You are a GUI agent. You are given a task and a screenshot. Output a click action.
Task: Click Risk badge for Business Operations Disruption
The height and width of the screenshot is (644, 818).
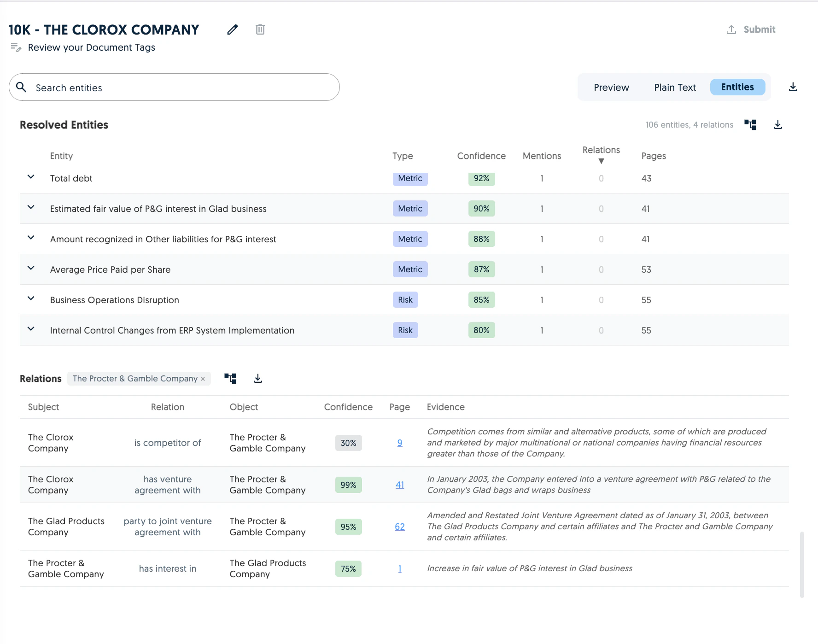[x=405, y=300]
